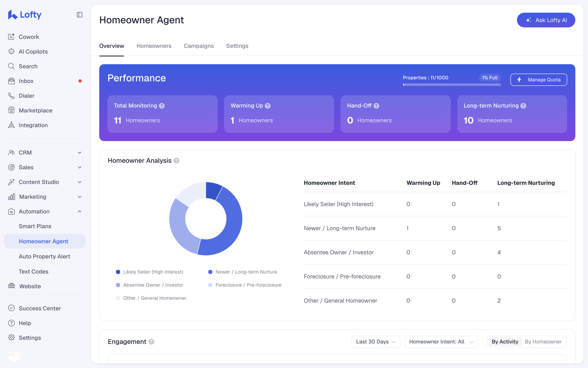Image resolution: width=588 pixels, height=368 pixels.
Task: Select By Activity view toggle
Action: point(505,342)
